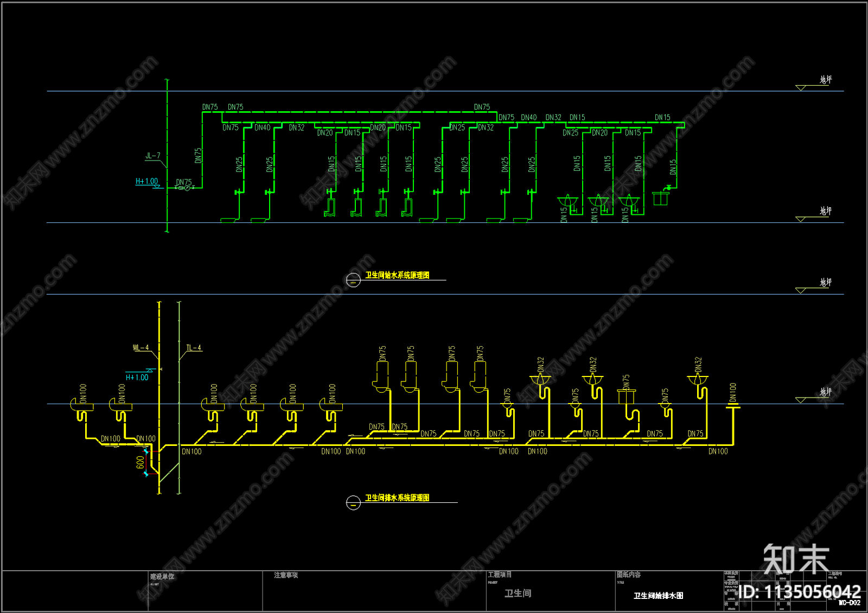
Task: Click the mop sink symbol in the water supply diagram
Action: pyautogui.click(x=660, y=199)
